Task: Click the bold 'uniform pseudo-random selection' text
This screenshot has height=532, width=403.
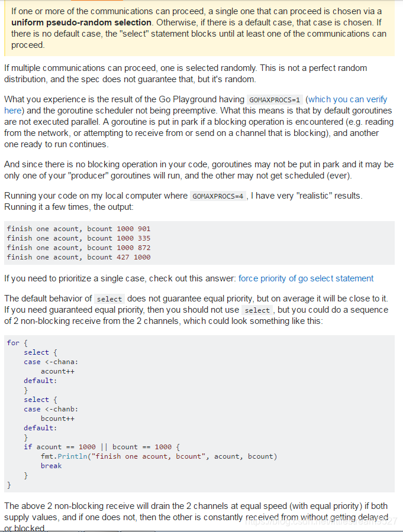Action: tap(81, 22)
